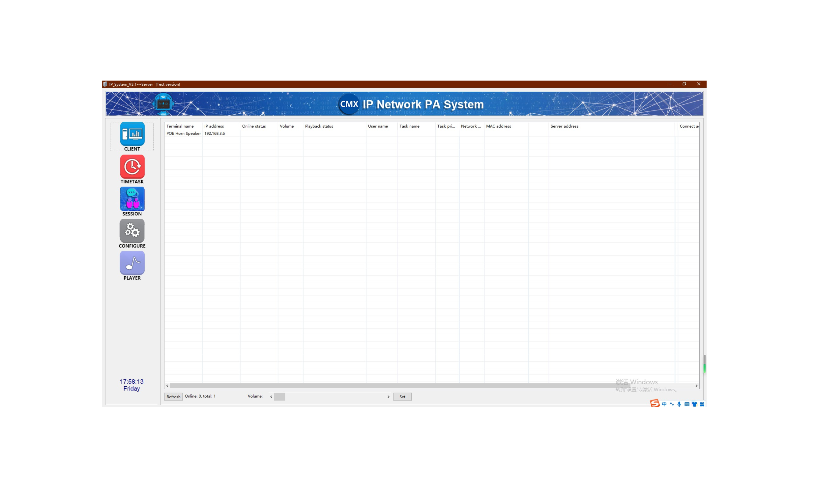Click the Sogou input method S icon
Screen dimensions: 815x504
[654, 404]
